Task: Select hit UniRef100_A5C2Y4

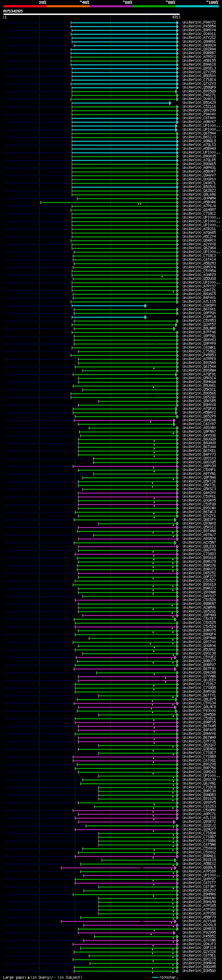Action: click(199, 237)
